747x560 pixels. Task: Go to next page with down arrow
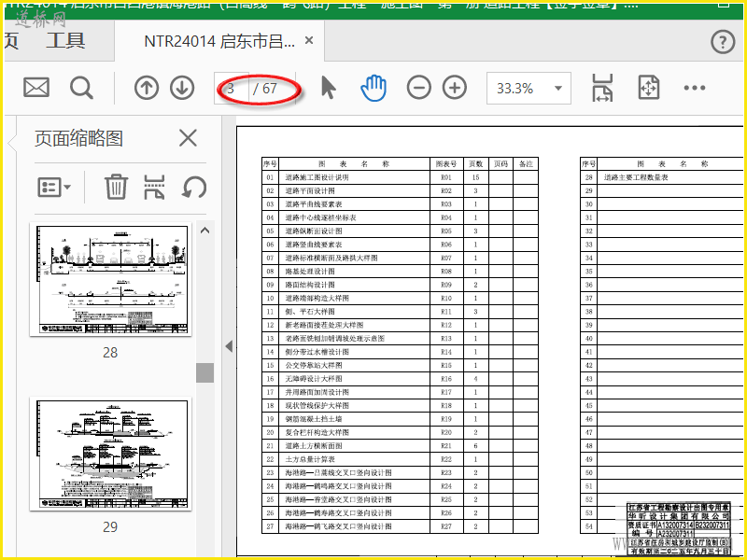tap(182, 88)
